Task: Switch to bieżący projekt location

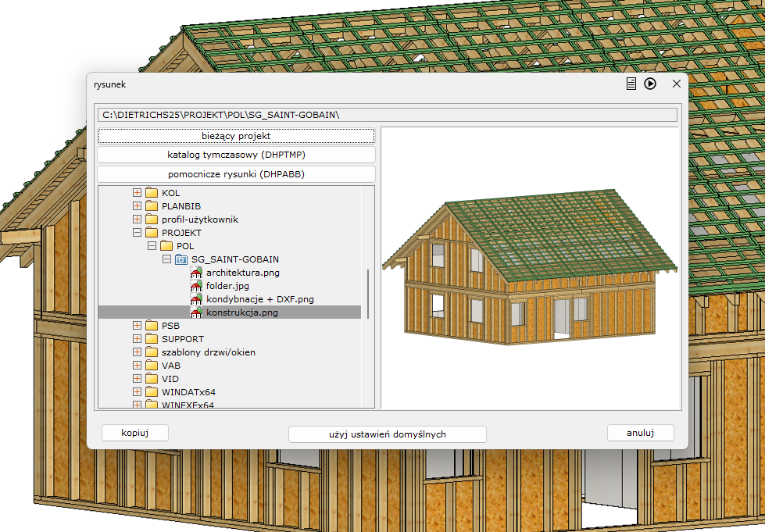Action: (x=236, y=136)
